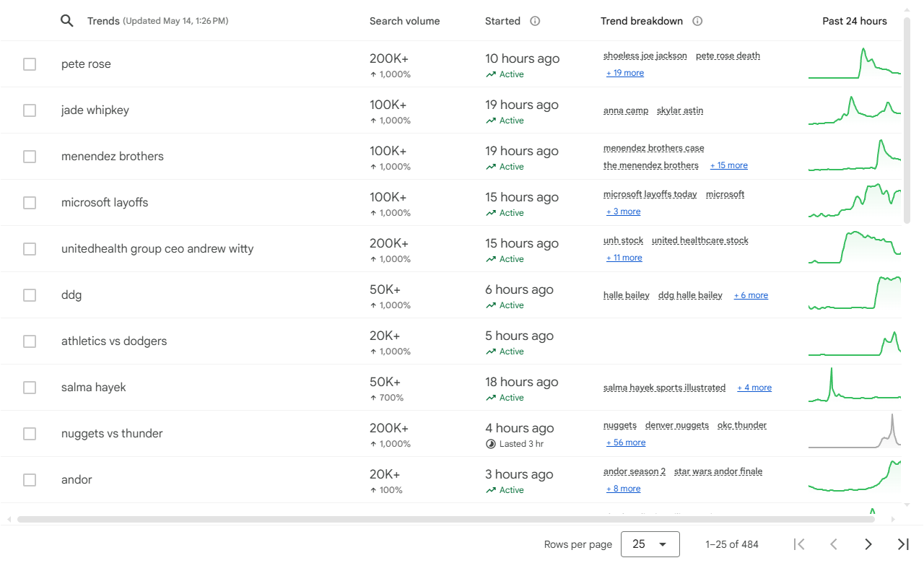This screenshot has width=924, height=563.
Task: Click the Search volume column header
Action: click(x=404, y=21)
